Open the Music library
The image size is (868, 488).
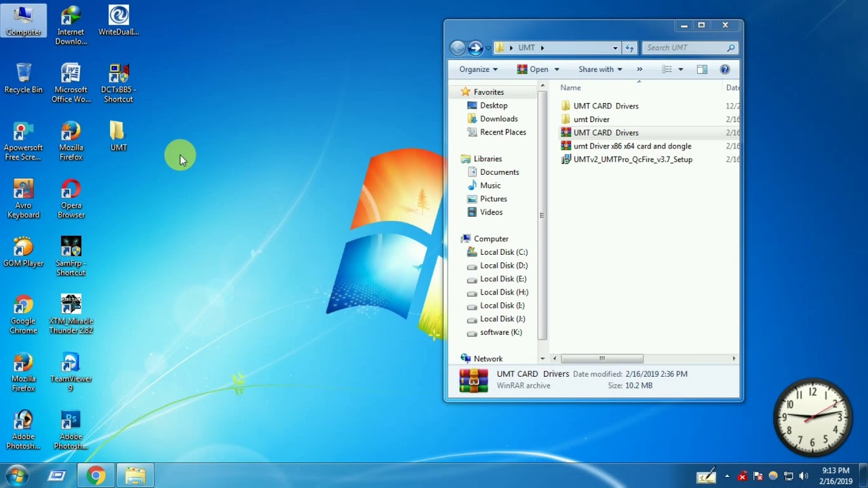(x=490, y=186)
